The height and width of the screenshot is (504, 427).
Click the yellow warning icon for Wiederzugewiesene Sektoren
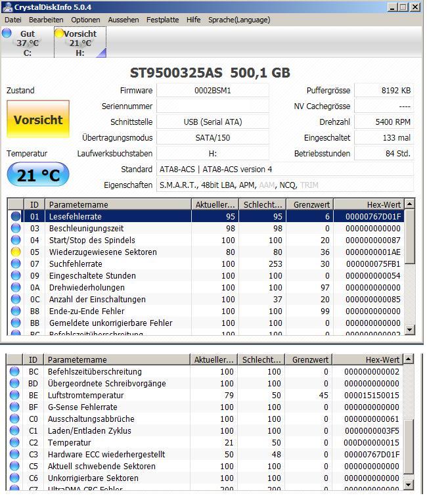(x=16, y=252)
